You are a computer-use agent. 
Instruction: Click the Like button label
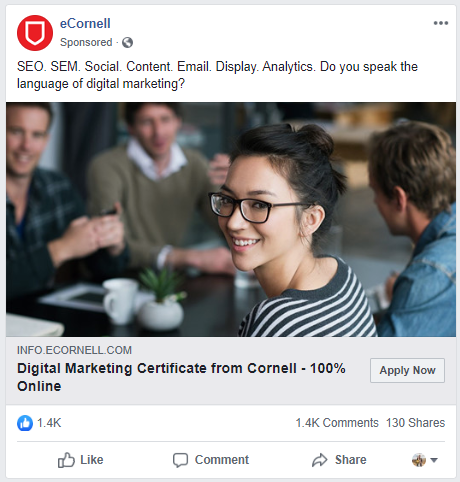(92, 460)
